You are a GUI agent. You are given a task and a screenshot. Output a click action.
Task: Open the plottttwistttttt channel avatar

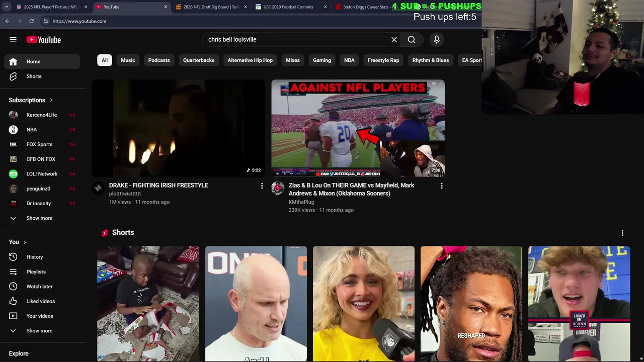pyautogui.click(x=98, y=188)
